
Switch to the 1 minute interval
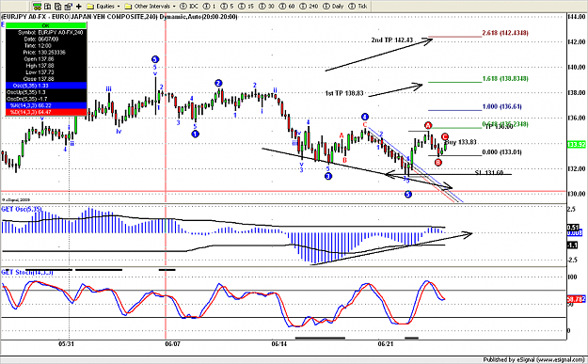(210, 6)
